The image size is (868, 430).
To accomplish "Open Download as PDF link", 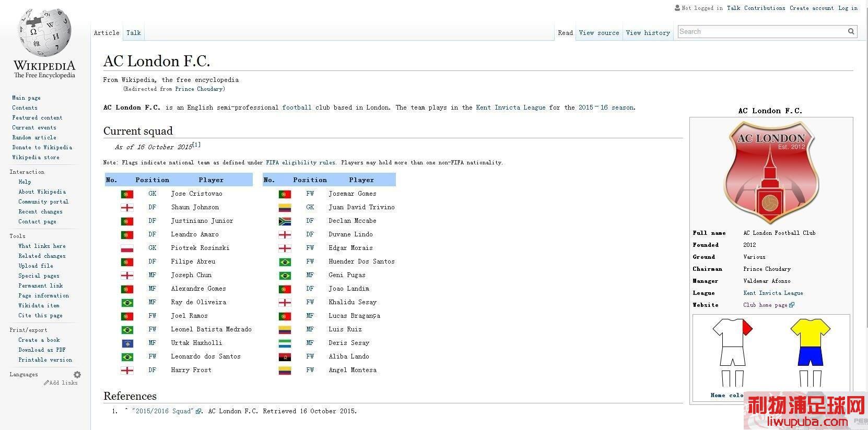I will (x=42, y=350).
